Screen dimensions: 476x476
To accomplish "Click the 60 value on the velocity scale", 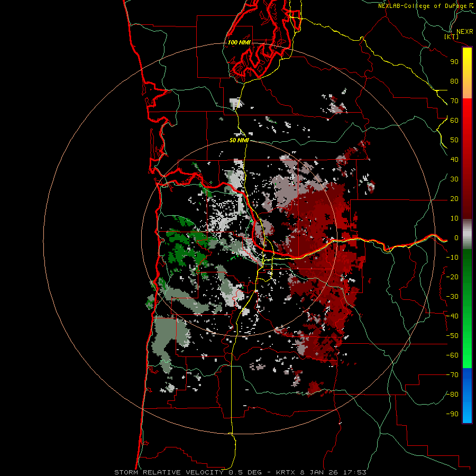I will coord(454,121).
